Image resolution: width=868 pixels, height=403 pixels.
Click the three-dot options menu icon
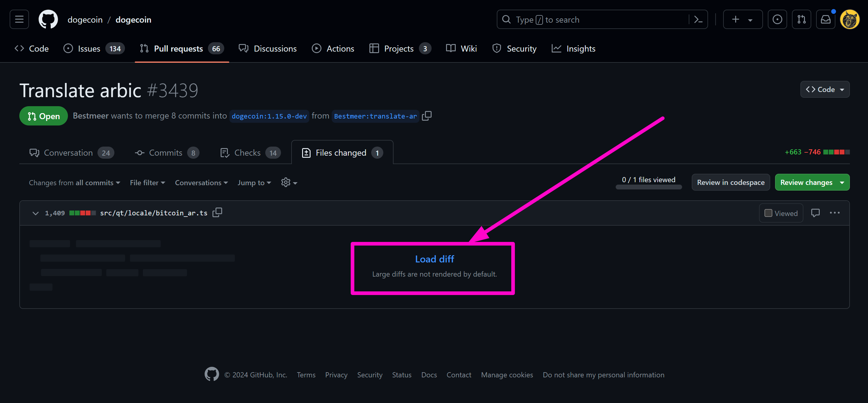coord(835,213)
